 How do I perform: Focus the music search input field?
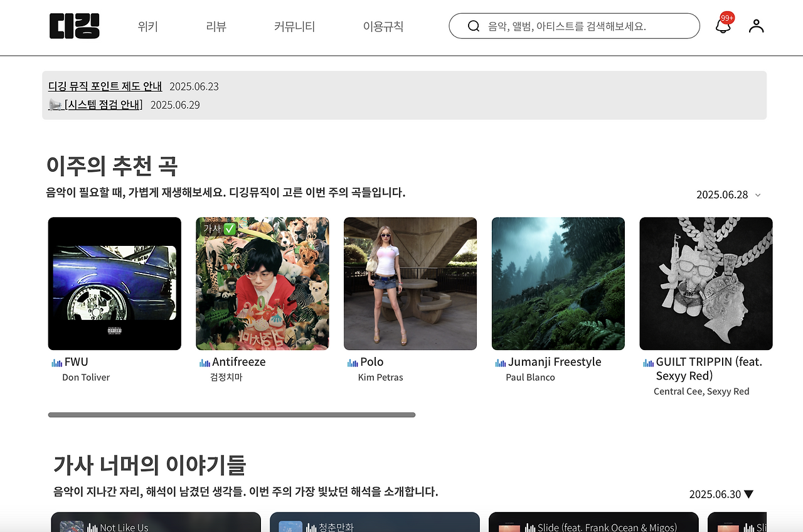click(x=574, y=26)
